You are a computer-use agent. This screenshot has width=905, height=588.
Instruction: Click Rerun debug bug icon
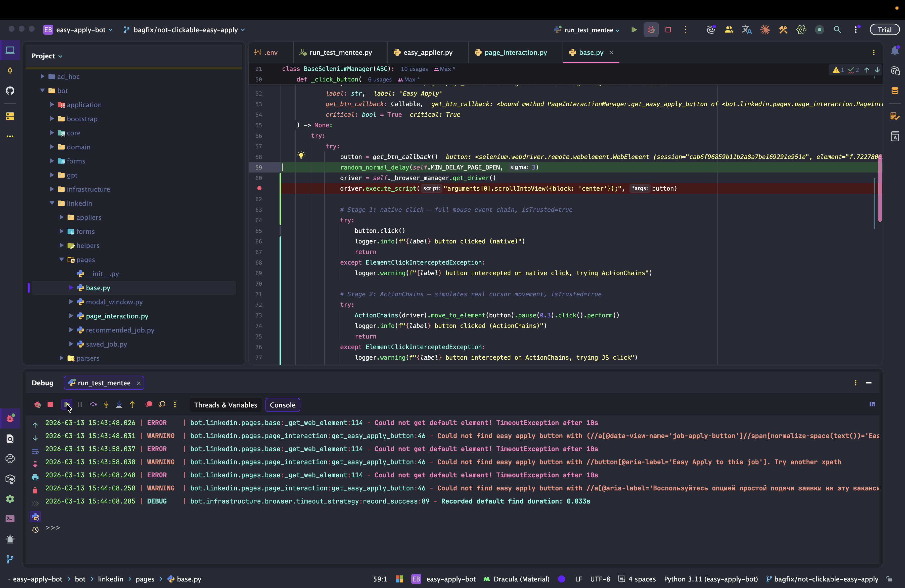37,405
